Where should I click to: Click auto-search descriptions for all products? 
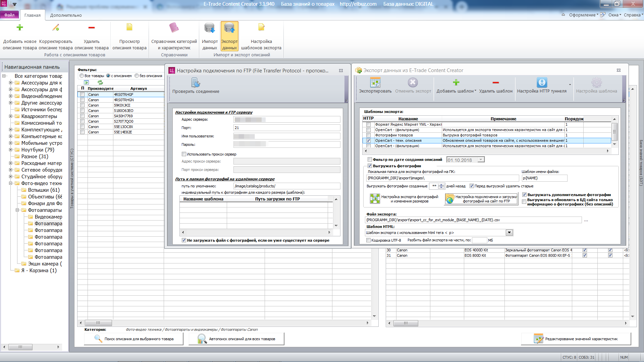[x=236, y=339]
